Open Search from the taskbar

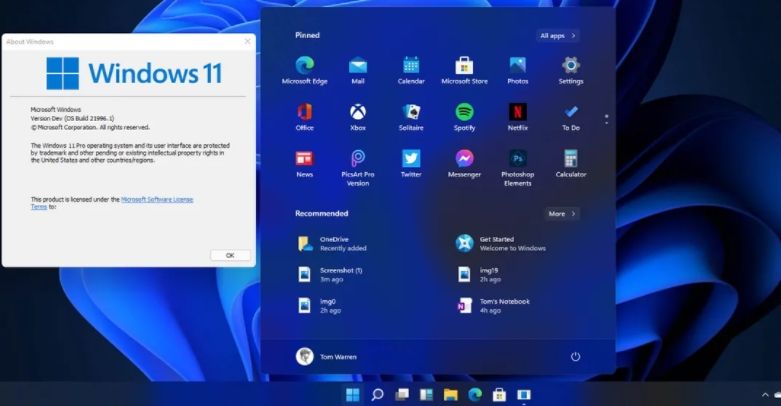point(377,395)
